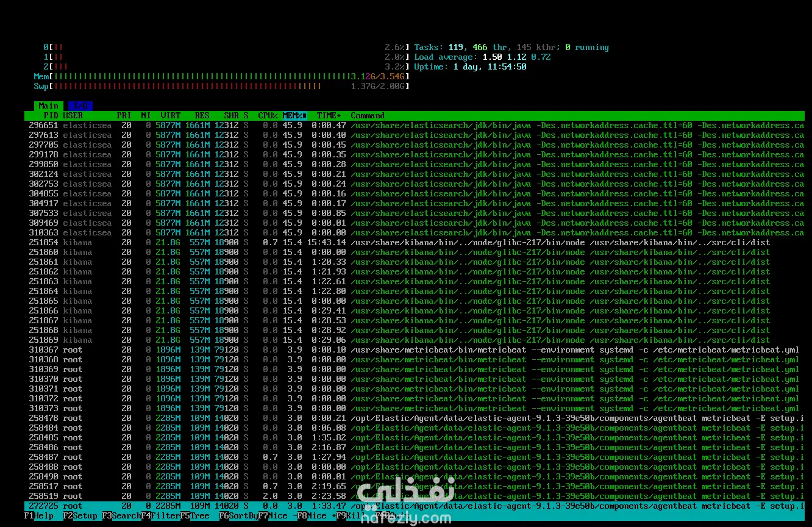This screenshot has width=812, height=527.
Task: Select elasticsearch process PID 296651
Action: click(415, 125)
